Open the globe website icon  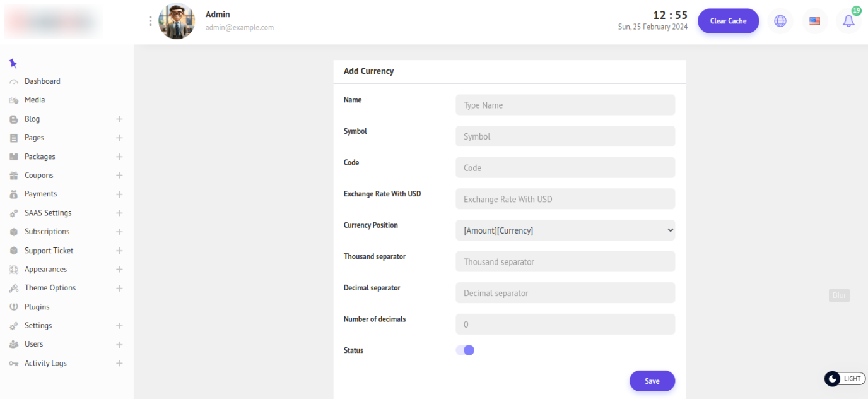pyautogui.click(x=780, y=21)
